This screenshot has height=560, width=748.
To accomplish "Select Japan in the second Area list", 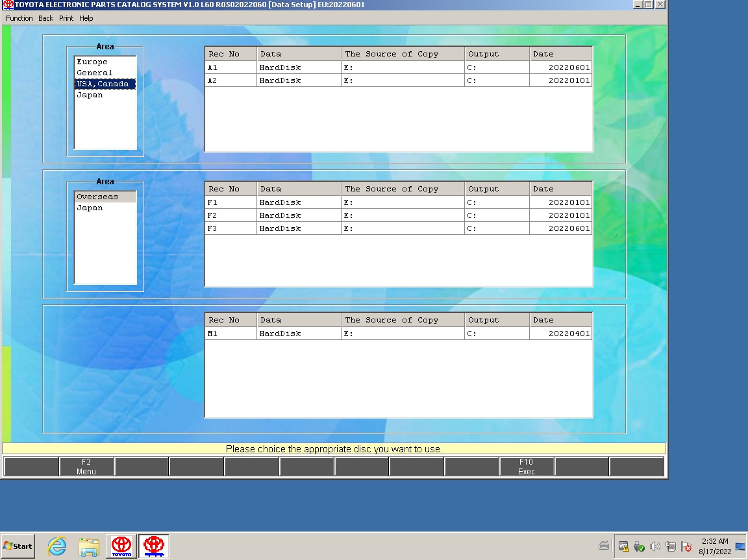I will (x=105, y=208).
